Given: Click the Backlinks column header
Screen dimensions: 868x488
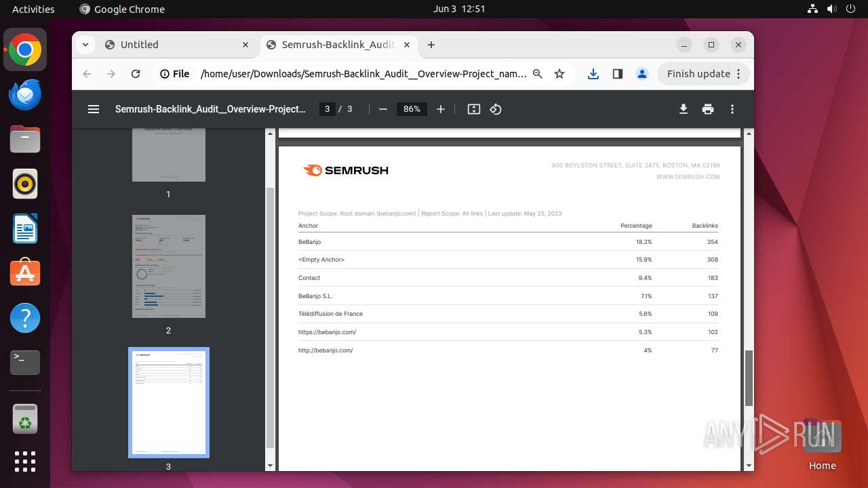Looking at the screenshot, I should [x=705, y=226].
